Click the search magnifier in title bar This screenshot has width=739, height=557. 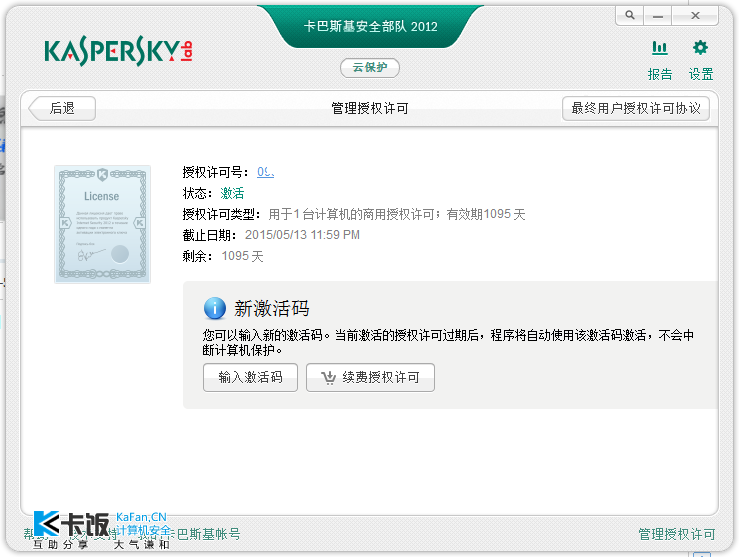[x=630, y=15]
